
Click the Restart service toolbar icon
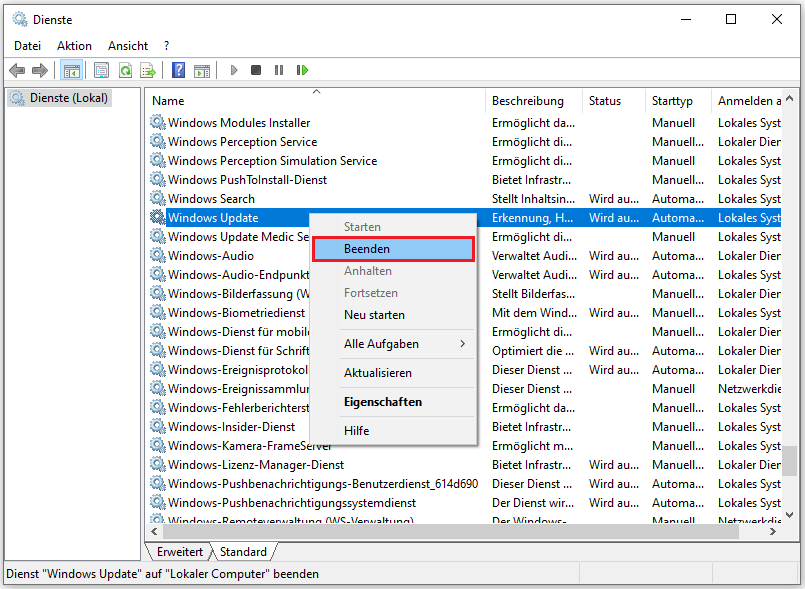click(x=302, y=70)
